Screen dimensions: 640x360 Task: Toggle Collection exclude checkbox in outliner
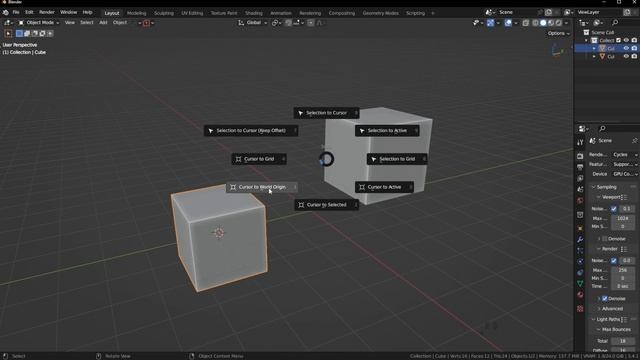[618, 40]
